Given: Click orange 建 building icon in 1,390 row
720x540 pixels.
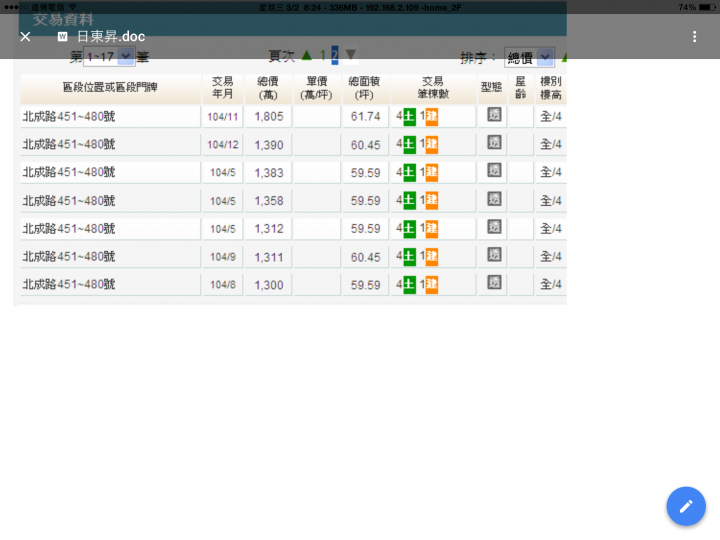Looking at the screenshot, I should click(432, 145).
